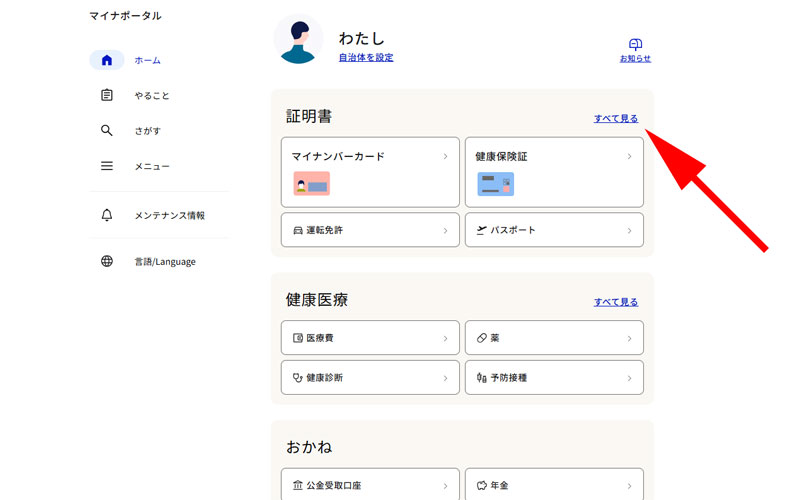Open 運転免許 label
800x500 pixels.
(324, 230)
